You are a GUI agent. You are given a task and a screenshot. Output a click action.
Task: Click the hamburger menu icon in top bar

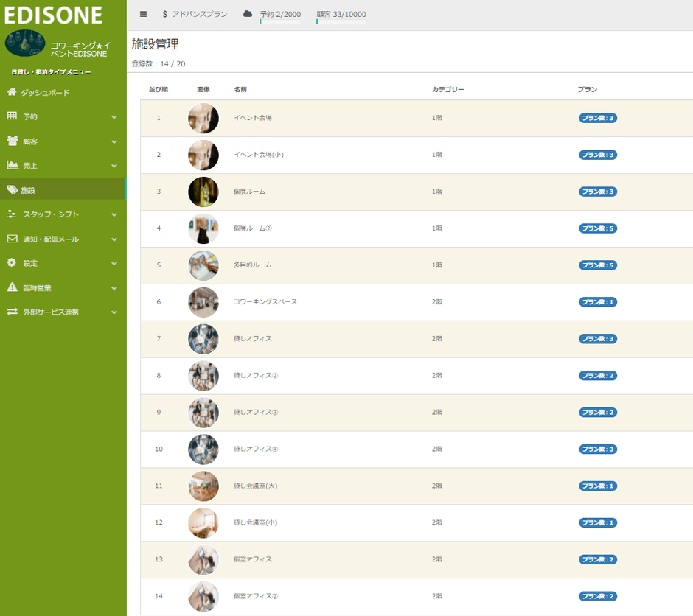[143, 14]
